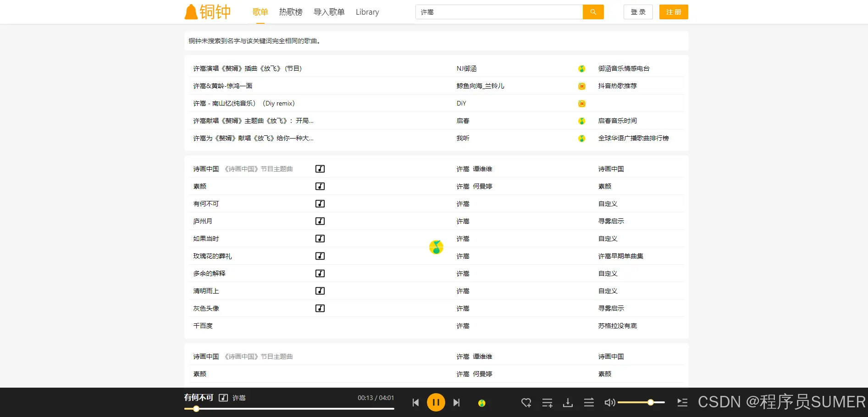Open MV icon for 玫瑰花的葬礼

tap(320, 256)
